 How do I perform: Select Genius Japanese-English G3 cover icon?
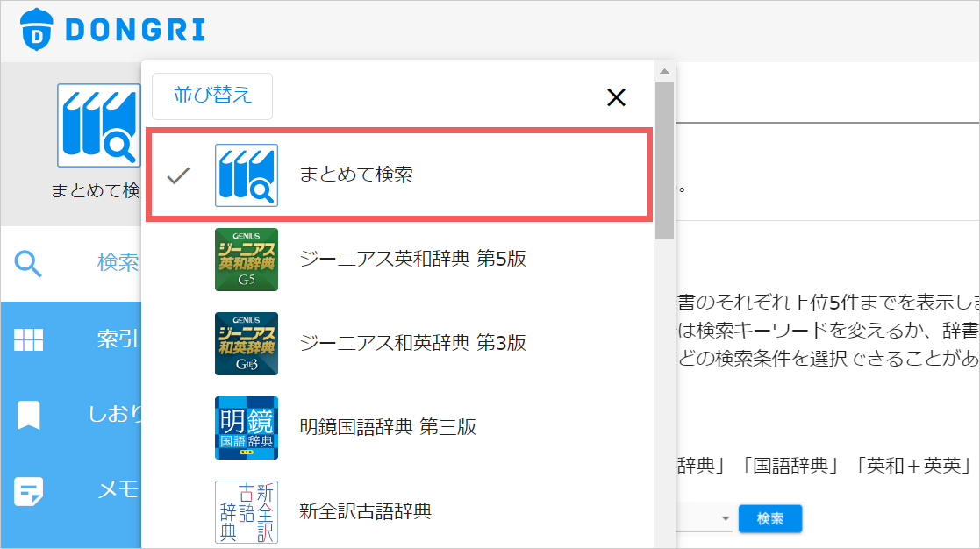click(x=247, y=344)
